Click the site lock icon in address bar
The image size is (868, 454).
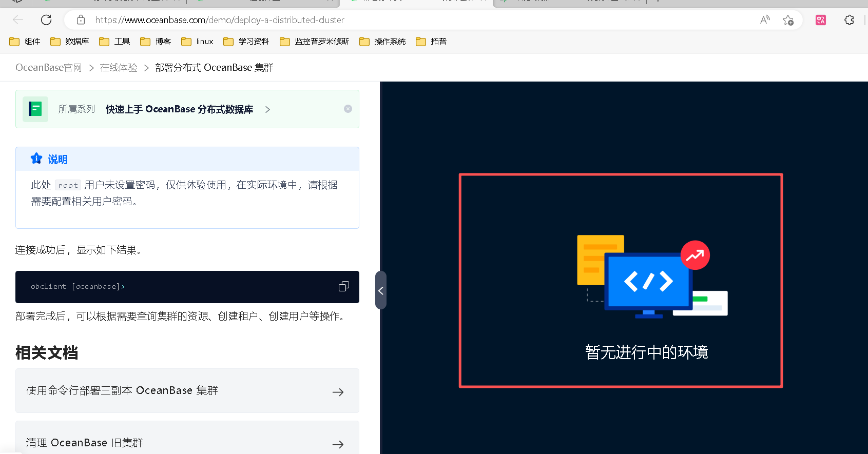pos(81,20)
